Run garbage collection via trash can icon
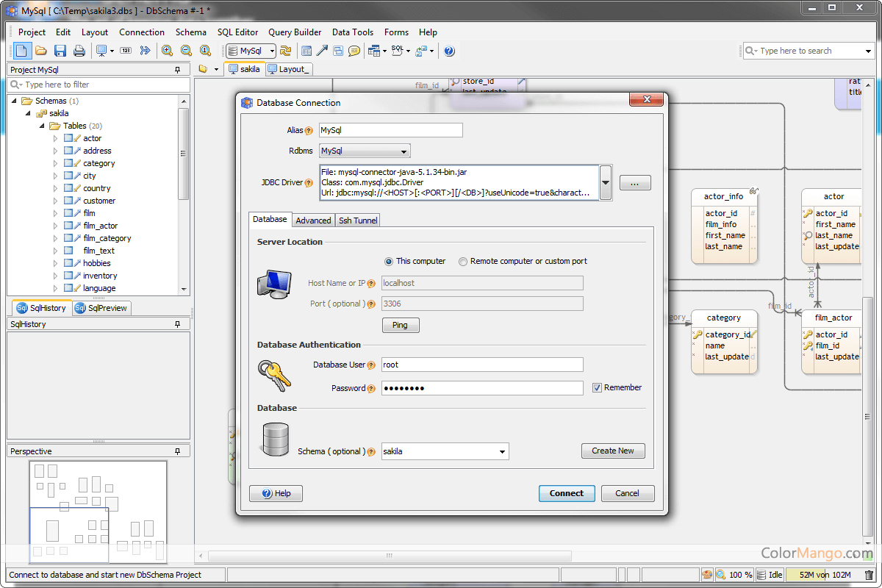Image resolution: width=882 pixels, height=588 pixels. point(869,575)
